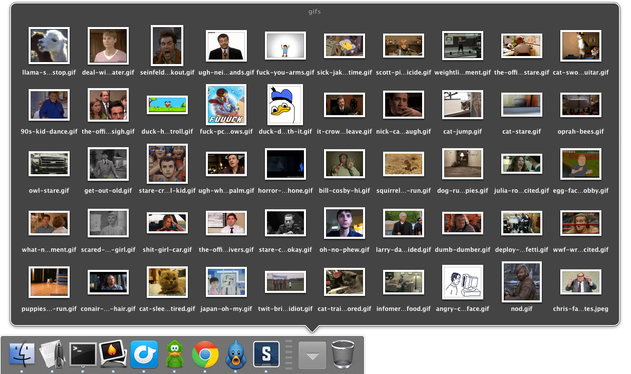Open duck-h...troll.gif thumbnail
Screen dimensions: 631x374
point(167,105)
